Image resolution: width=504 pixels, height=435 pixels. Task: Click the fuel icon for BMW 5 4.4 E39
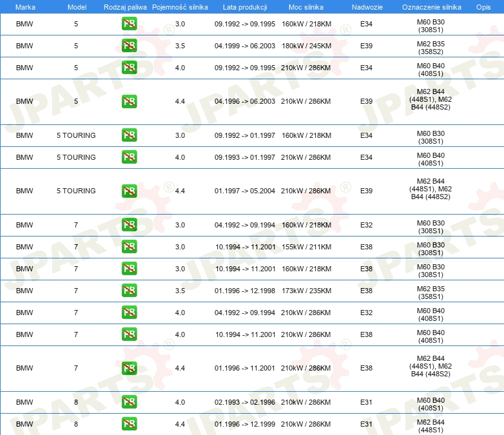tap(129, 102)
